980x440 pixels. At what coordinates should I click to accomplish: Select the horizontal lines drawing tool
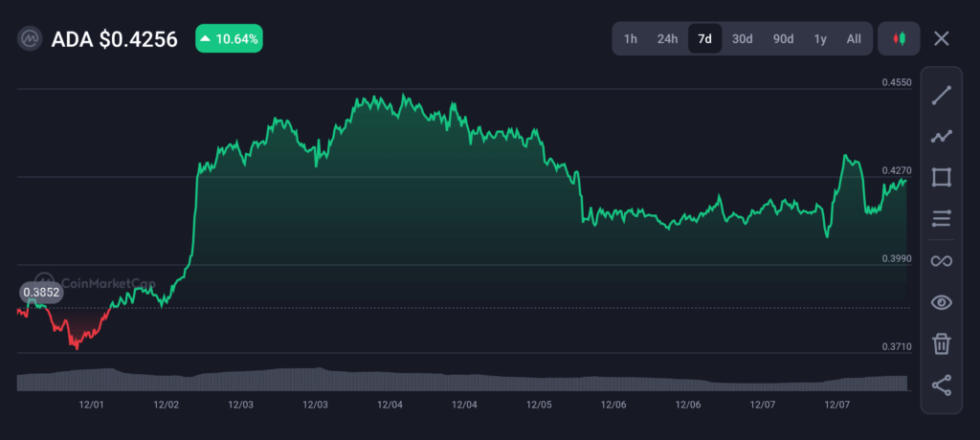click(x=942, y=218)
